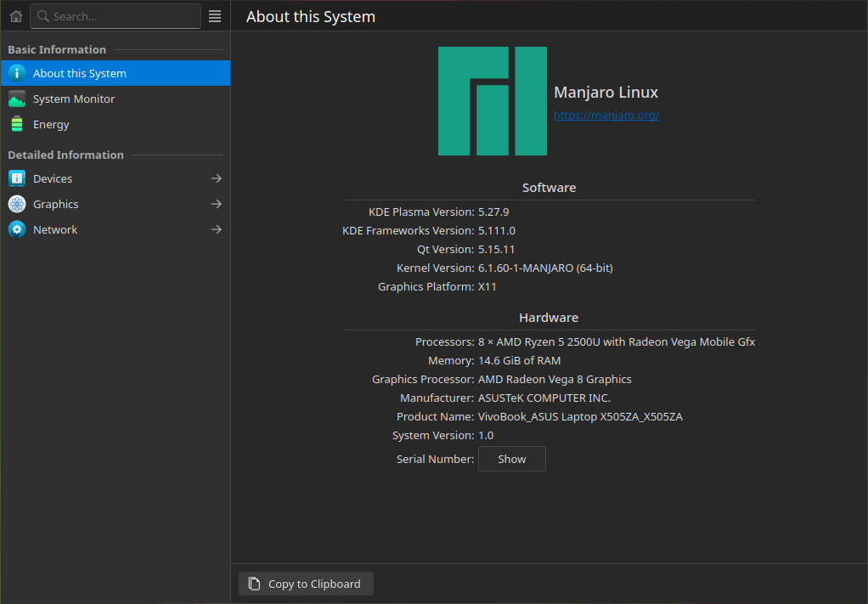Click the Manjaro logo image

coord(492,101)
